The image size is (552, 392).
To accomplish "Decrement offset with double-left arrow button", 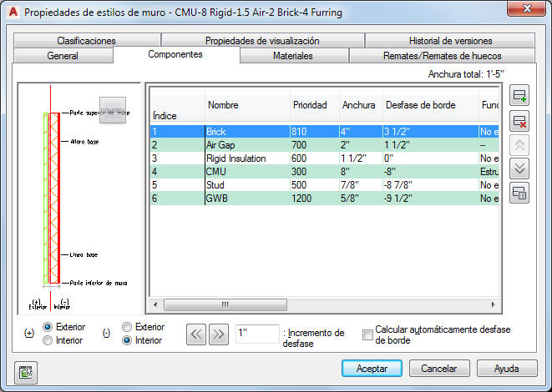I will click(x=196, y=334).
